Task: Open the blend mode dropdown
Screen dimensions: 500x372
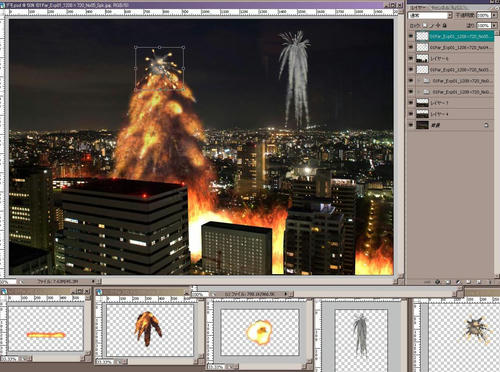Action: 430,15
